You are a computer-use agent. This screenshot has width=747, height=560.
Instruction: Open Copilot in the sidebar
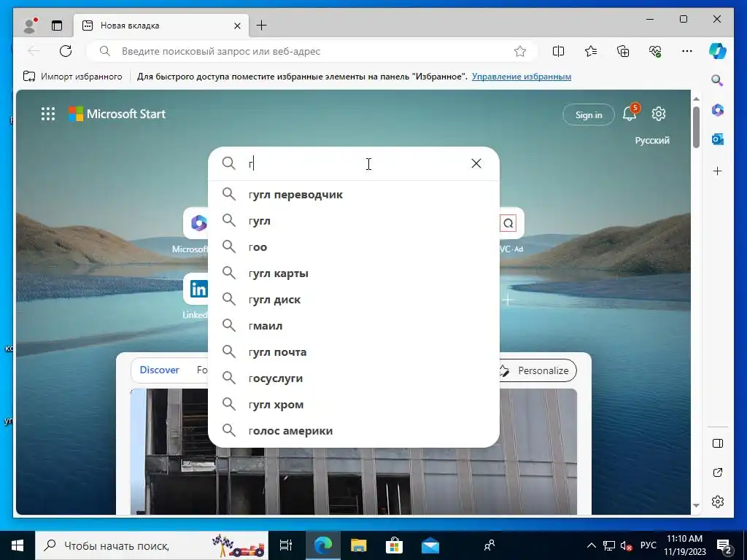click(x=718, y=51)
